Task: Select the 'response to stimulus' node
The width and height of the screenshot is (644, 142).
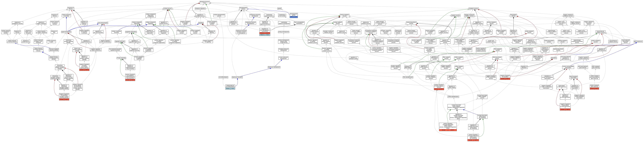Action: pyautogui.click(x=71, y=8)
